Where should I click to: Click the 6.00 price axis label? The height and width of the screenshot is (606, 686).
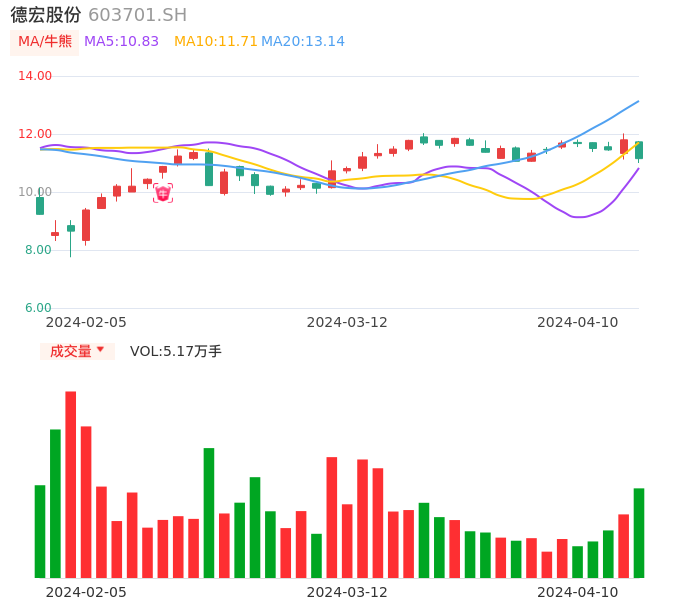(39, 308)
